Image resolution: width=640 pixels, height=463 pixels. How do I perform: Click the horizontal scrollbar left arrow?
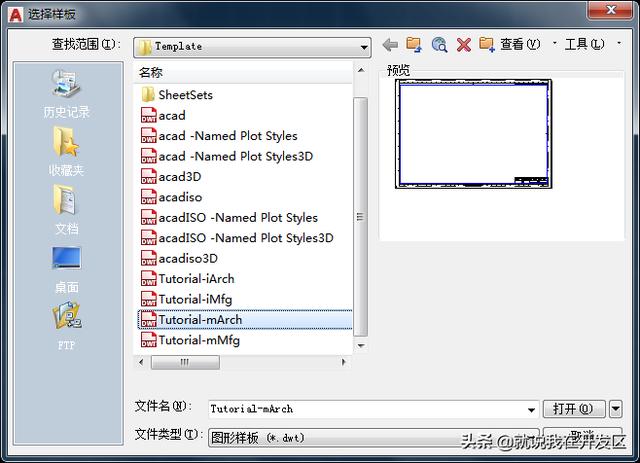point(141,362)
